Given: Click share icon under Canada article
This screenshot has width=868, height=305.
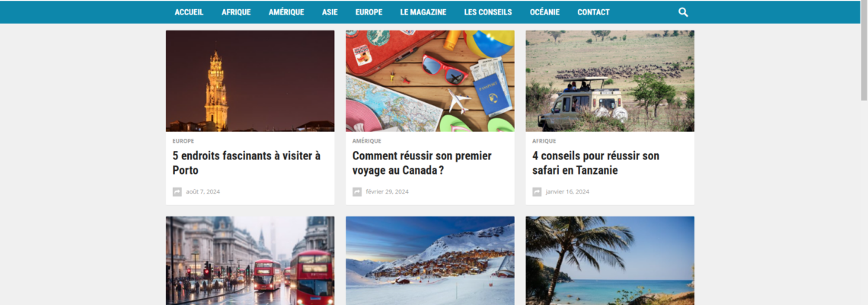Looking at the screenshot, I should pyautogui.click(x=357, y=192).
